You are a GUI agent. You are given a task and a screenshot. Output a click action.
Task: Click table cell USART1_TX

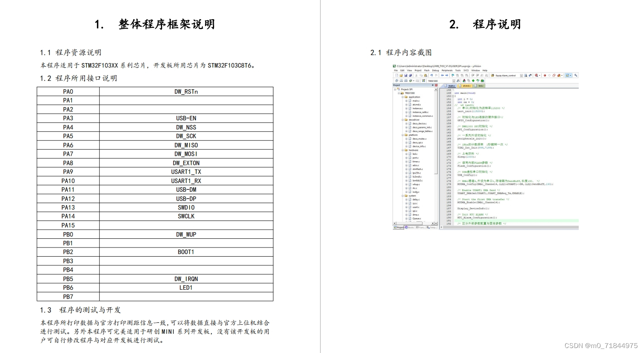click(186, 172)
